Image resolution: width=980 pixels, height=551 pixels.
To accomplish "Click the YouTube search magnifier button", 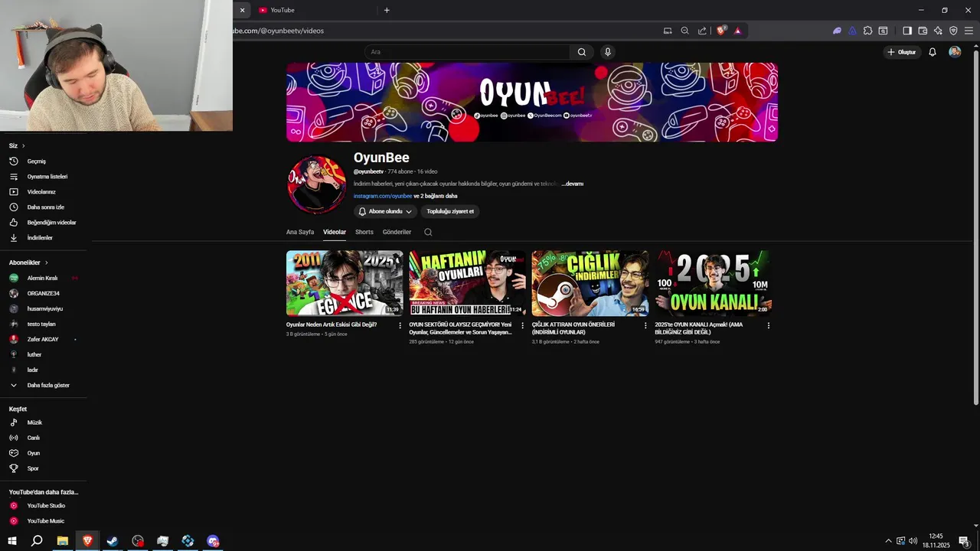I will pos(582,52).
